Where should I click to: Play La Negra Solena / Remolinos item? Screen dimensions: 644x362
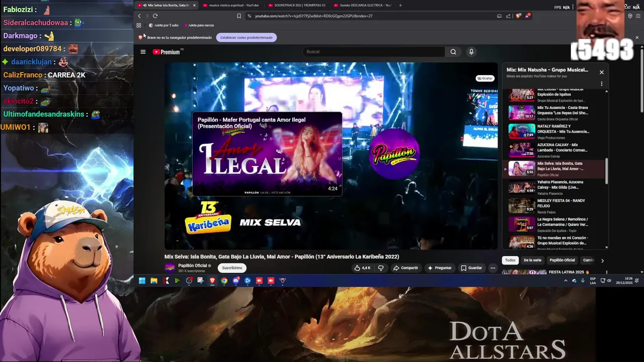[553, 224]
